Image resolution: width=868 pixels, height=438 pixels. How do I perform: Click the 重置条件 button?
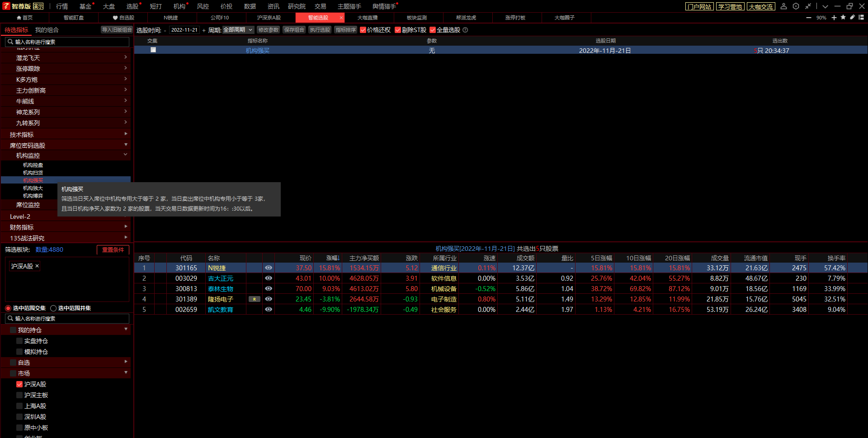coord(113,250)
